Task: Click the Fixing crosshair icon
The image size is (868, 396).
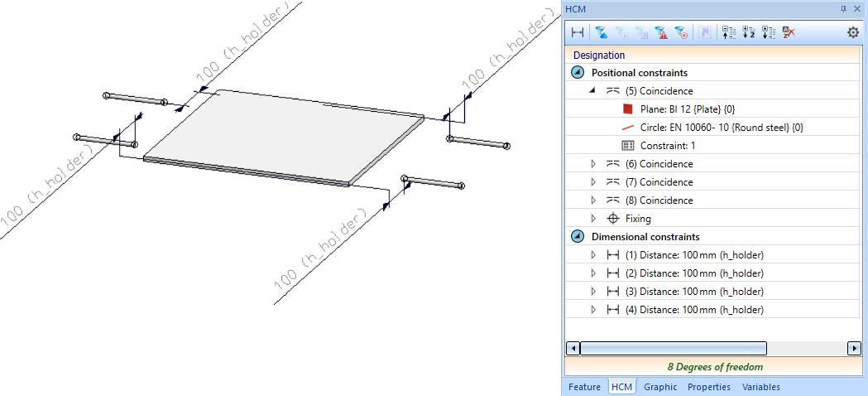Action: [x=613, y=219]
